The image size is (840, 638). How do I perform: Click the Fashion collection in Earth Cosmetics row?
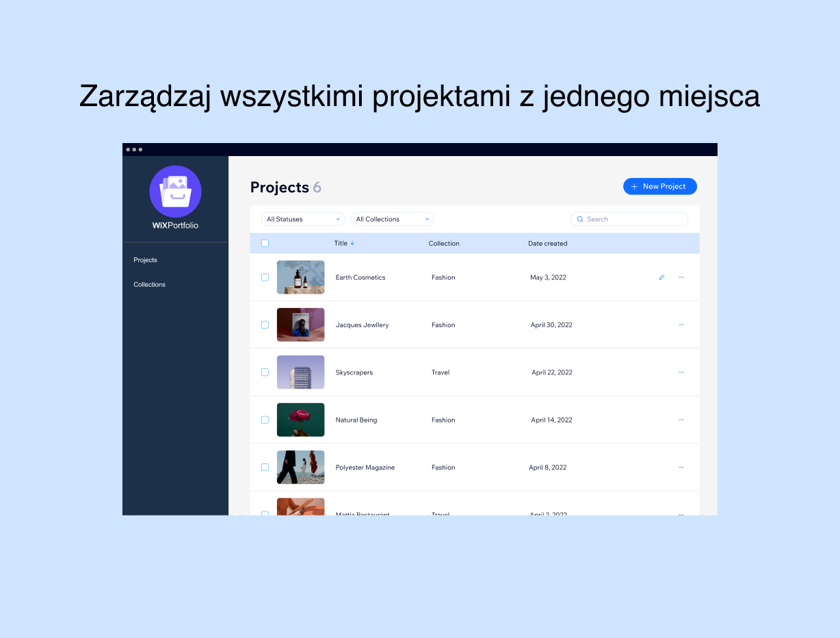[443, 277]
